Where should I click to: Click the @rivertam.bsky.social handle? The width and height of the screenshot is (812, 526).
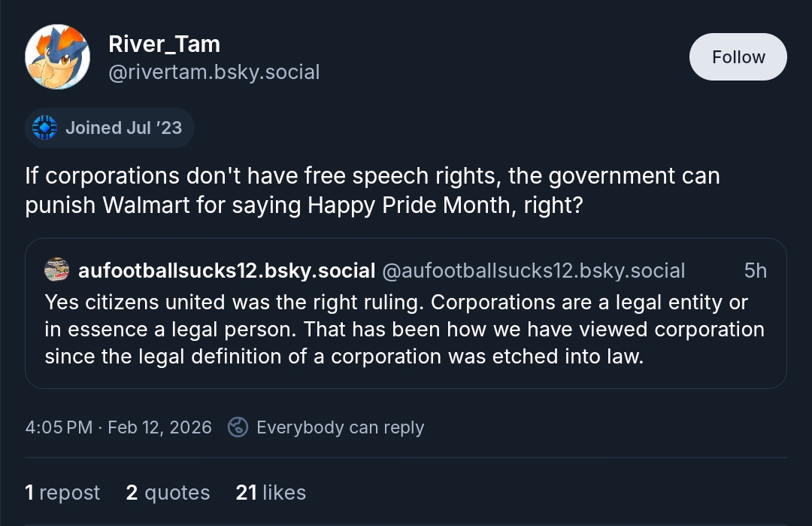[x=214, y=72]
